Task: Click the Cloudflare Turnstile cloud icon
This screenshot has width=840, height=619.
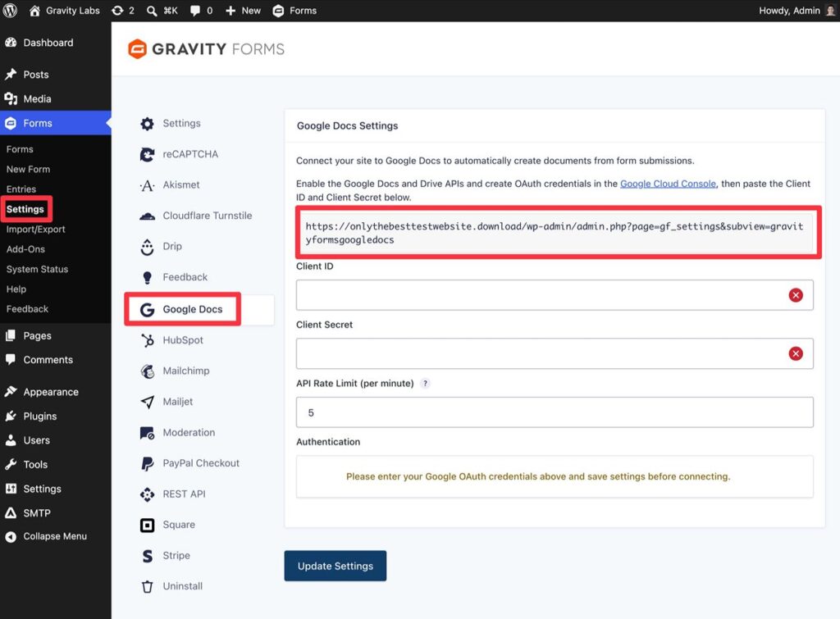Action: click(147, 216)
